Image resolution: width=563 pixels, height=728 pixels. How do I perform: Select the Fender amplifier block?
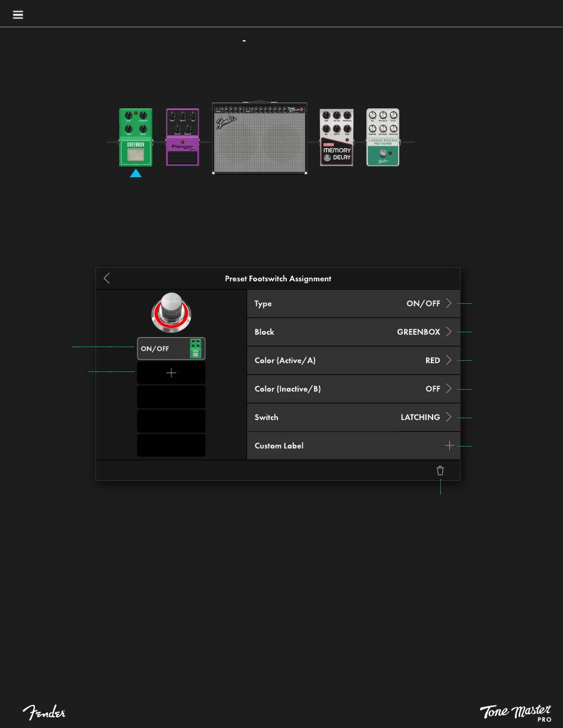coord(260,138)
